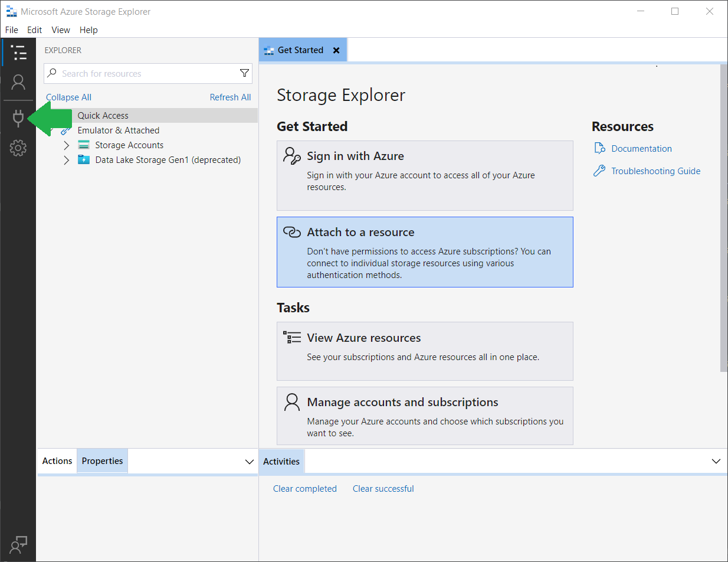The image size is (728, 562).
Task: Open the Connect plug icon
Action: point(18,119)
